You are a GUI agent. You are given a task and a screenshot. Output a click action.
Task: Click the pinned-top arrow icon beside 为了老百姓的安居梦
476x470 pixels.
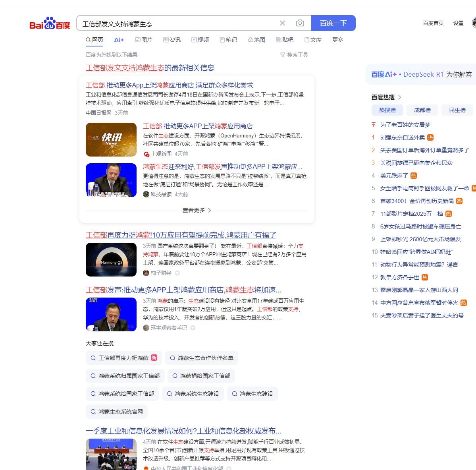tap(374, 125)
